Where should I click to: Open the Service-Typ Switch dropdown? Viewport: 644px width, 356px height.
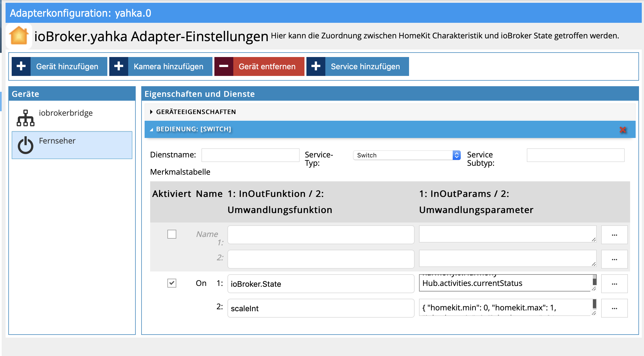point(407,155)
